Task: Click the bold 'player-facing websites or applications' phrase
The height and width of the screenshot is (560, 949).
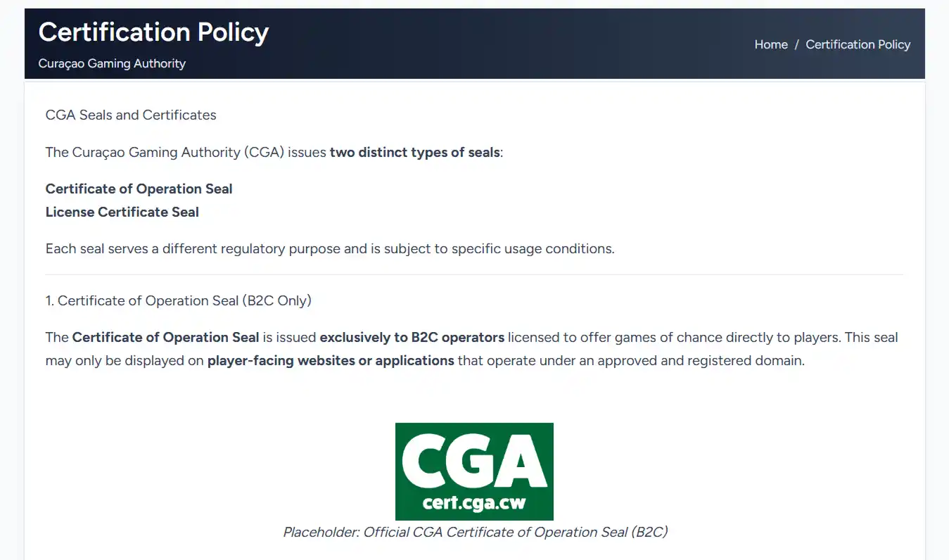Action: point(331,360)
